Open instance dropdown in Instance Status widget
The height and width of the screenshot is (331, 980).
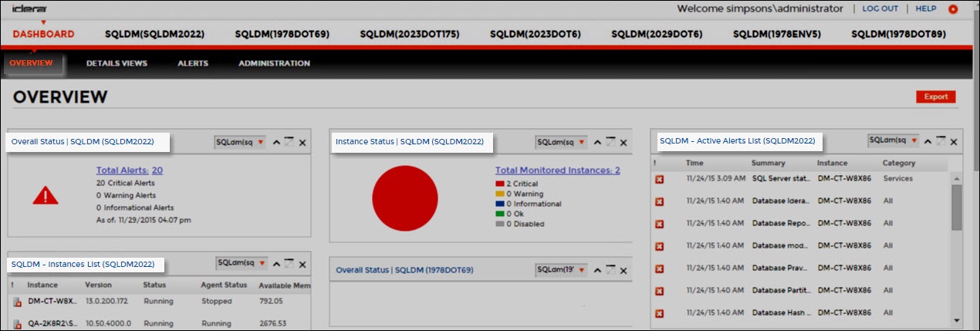(x=562, y=142)
